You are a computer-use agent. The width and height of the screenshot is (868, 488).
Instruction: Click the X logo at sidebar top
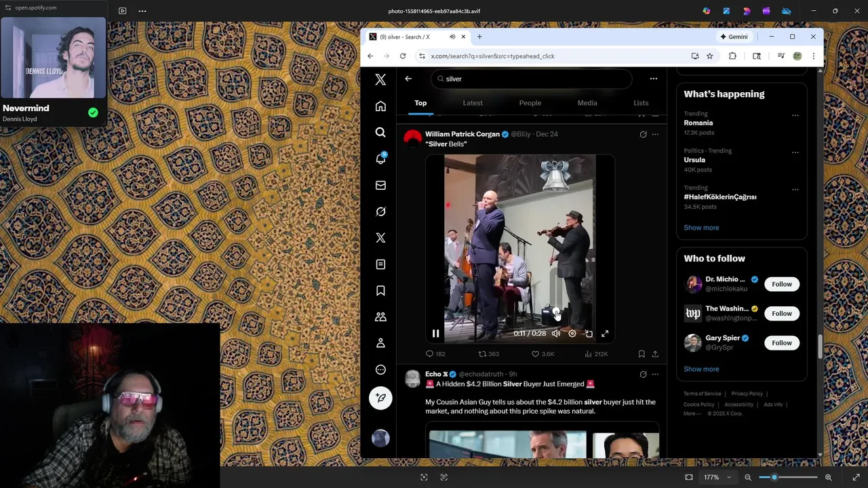(x=380, y=80)
